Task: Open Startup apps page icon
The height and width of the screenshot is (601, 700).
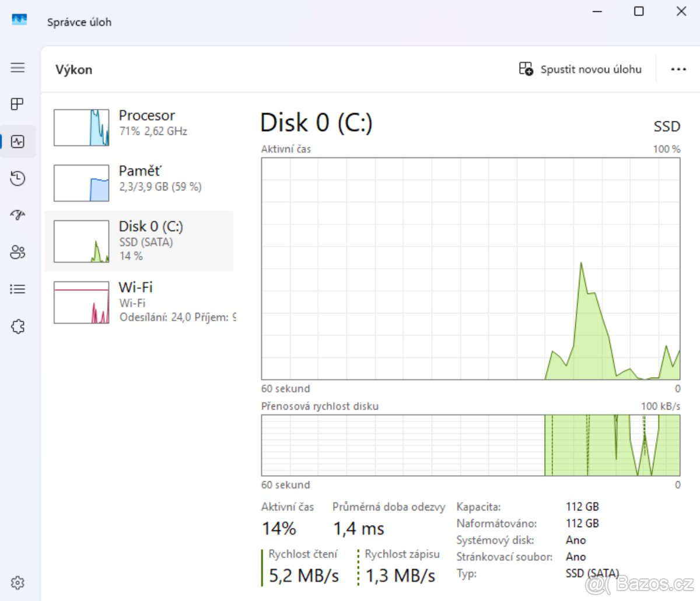Action: click(17, 215)
